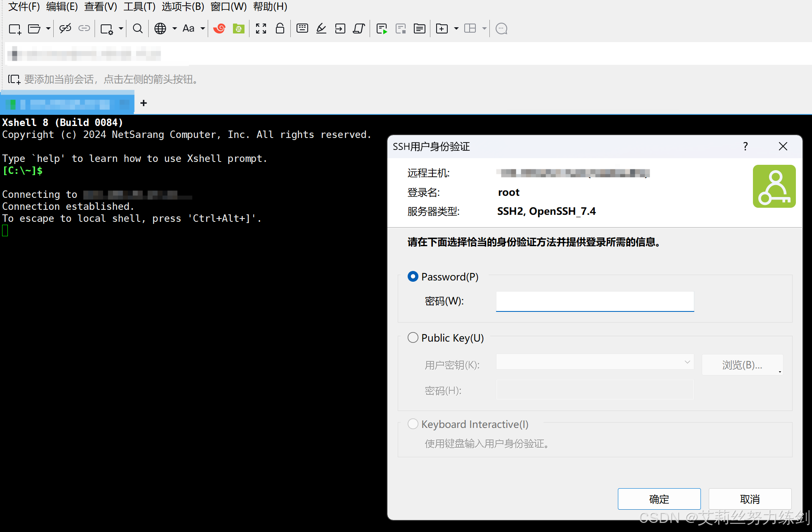The width and height of the screenshot is (812, 532).
Task: Expand the Aa font dropdown arrow
Action: (203, 28)
